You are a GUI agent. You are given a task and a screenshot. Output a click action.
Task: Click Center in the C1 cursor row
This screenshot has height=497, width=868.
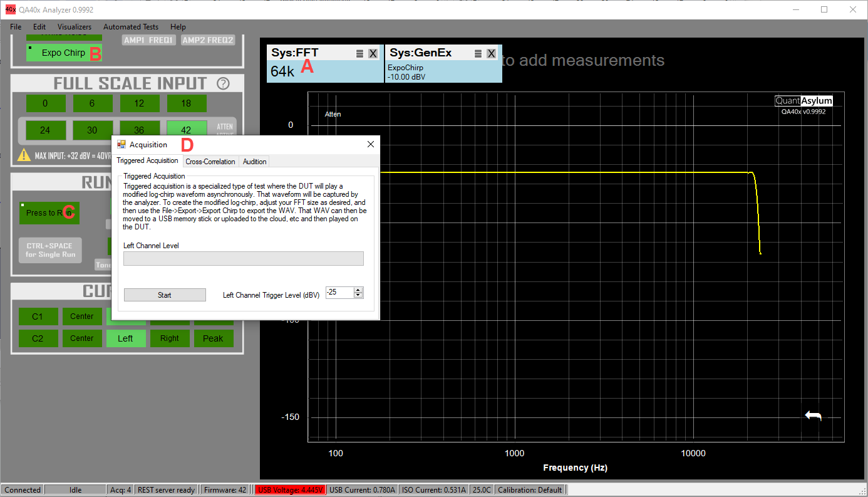coord(82,317)
